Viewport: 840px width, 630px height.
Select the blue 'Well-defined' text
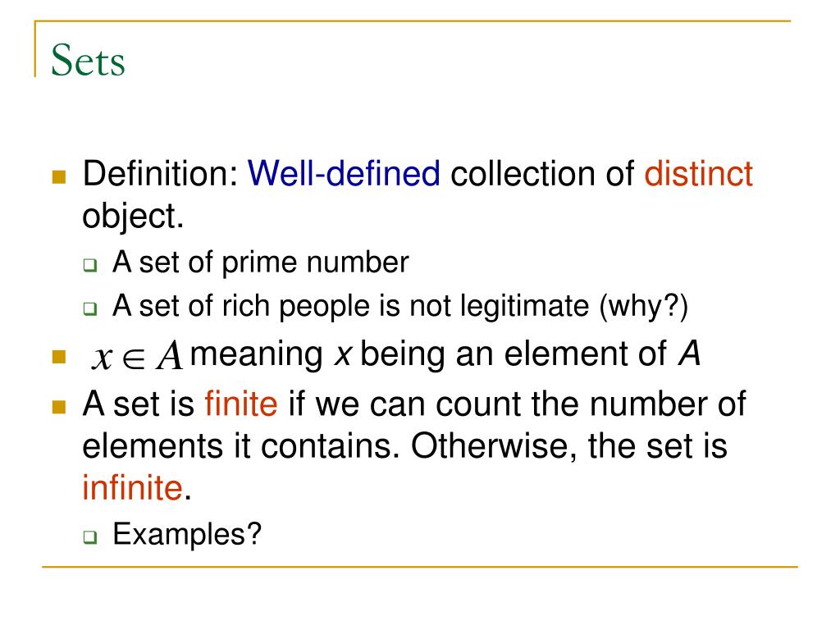344,174
